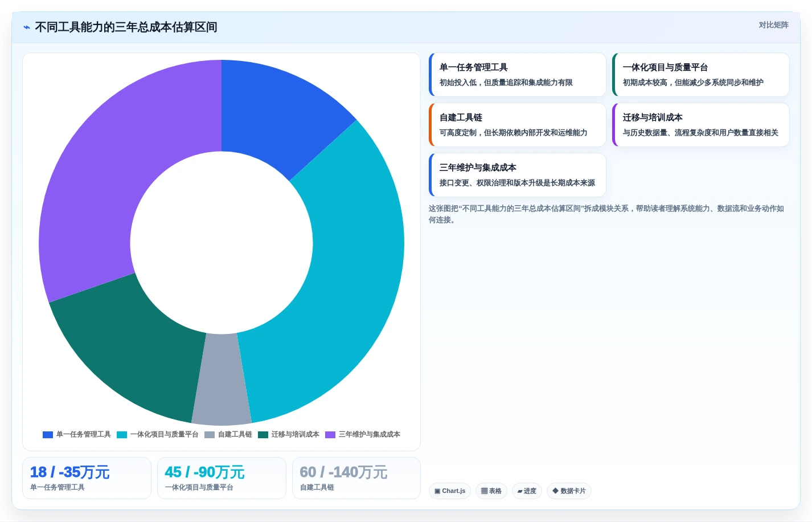Open the 自建工具链 description card
The width and height of the screenshot is (812, 522).
click(x=517, y=125)
